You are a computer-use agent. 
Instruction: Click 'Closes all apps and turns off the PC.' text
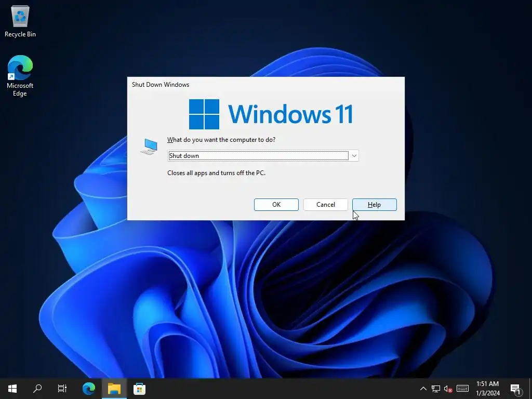(x=217, y=173)
